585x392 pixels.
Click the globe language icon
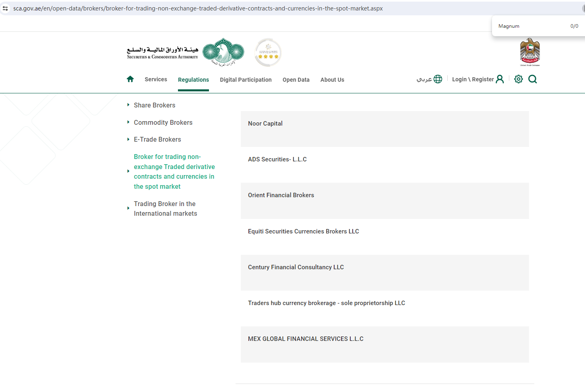(x=438, y=79)
